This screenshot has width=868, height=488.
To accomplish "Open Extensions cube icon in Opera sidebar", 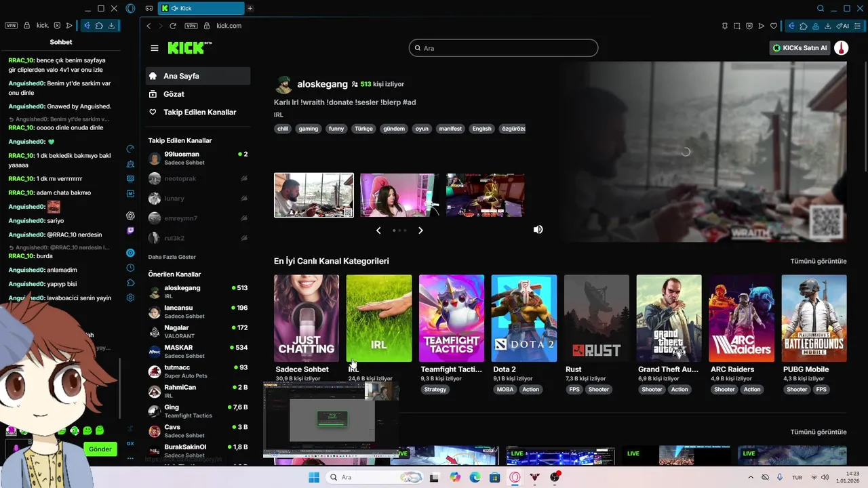I will [130, 283].
